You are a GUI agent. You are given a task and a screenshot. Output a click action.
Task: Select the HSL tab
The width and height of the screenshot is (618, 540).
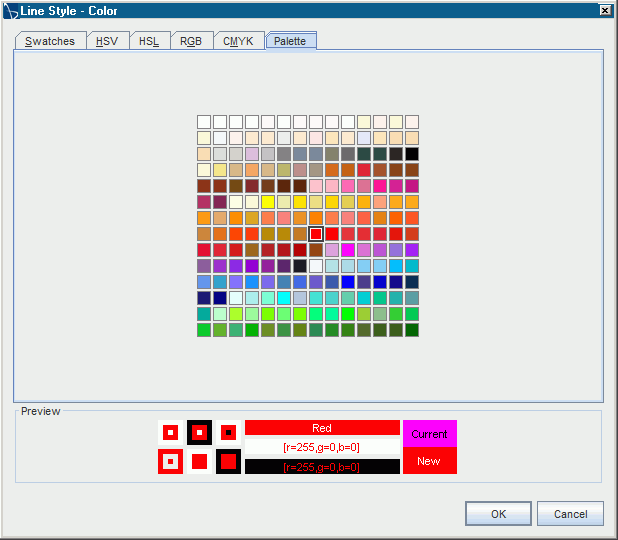[x=149, y=41]
